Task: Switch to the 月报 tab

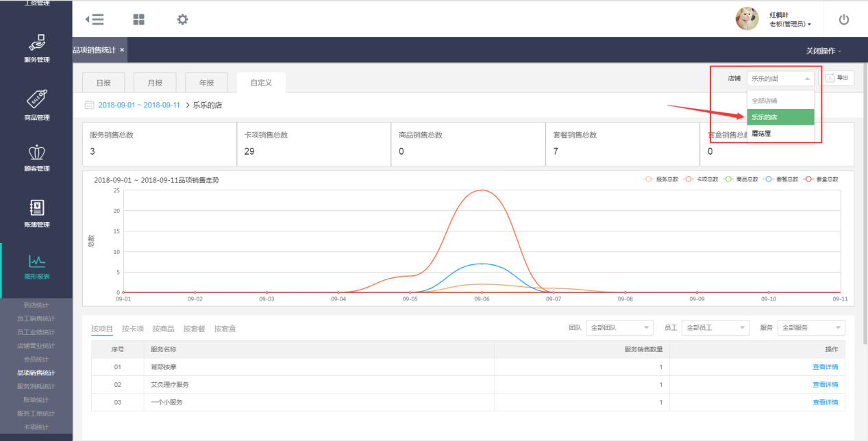Action: [155, 83]
